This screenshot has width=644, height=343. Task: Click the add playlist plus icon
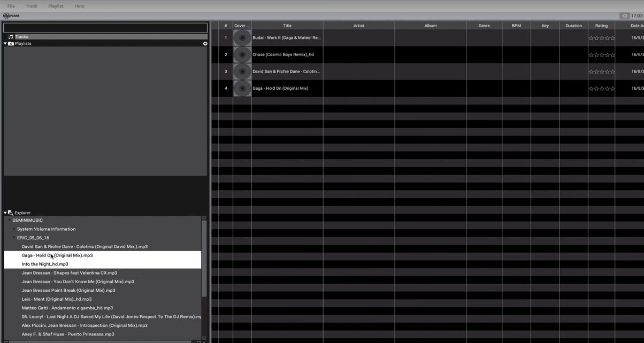tap(205, 44)
